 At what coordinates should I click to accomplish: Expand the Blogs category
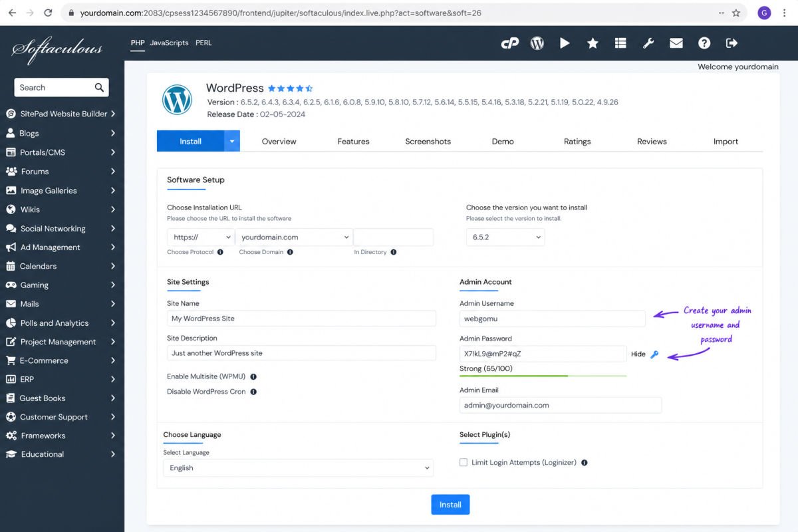coord(61,133)
